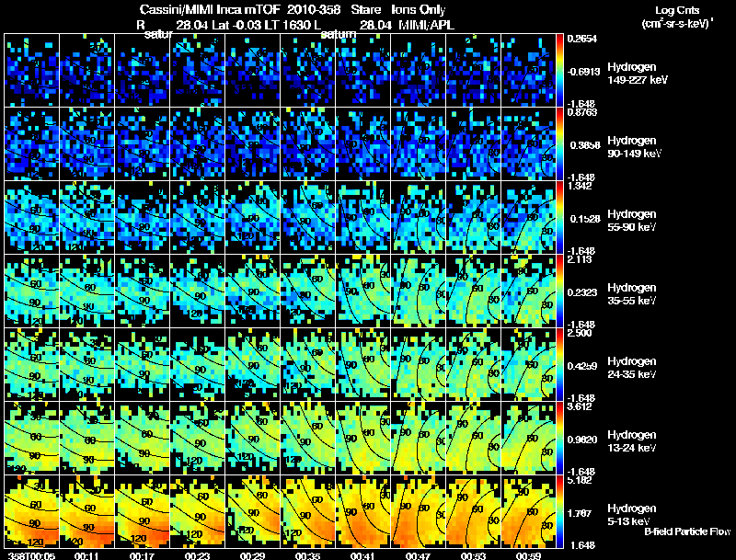Click the '00:17' time label
The height and width of the screenshot is (560, 736).
143,555
